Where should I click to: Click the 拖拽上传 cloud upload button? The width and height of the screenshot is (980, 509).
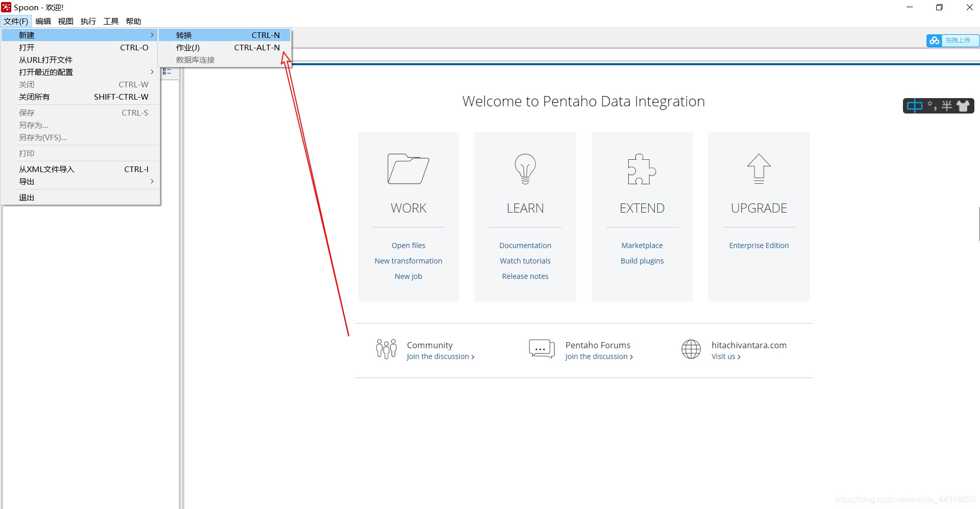(953, 41)
